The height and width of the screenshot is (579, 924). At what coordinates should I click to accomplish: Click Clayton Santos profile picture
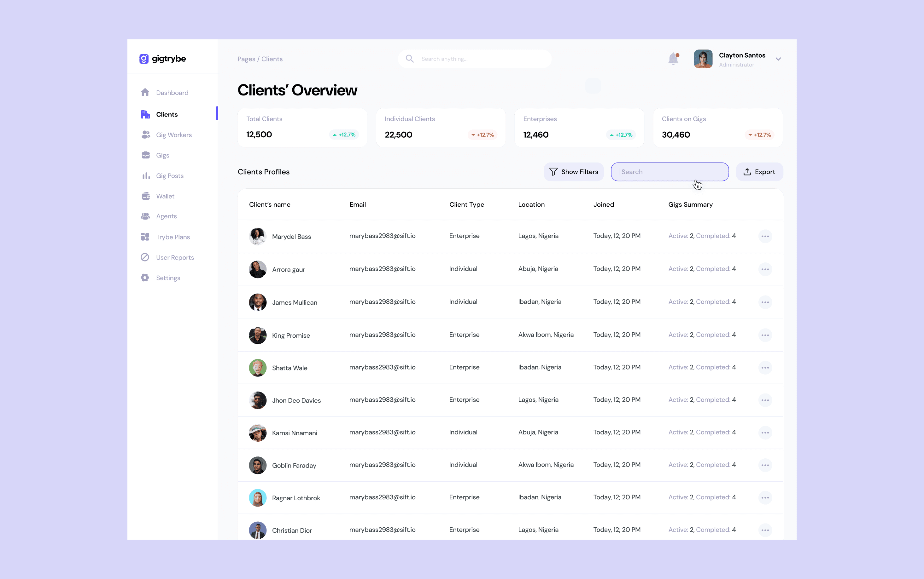(x=703, y=59)
